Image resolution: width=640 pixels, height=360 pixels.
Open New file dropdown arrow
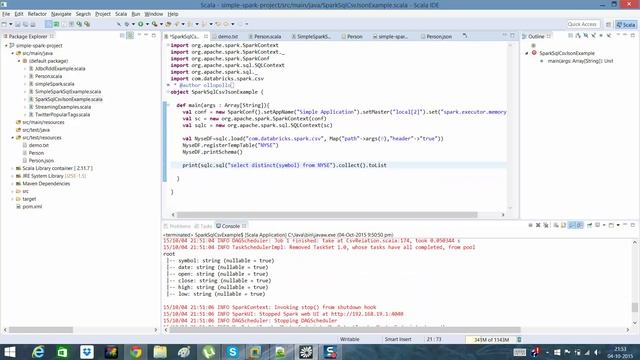[x=11, y=24]
